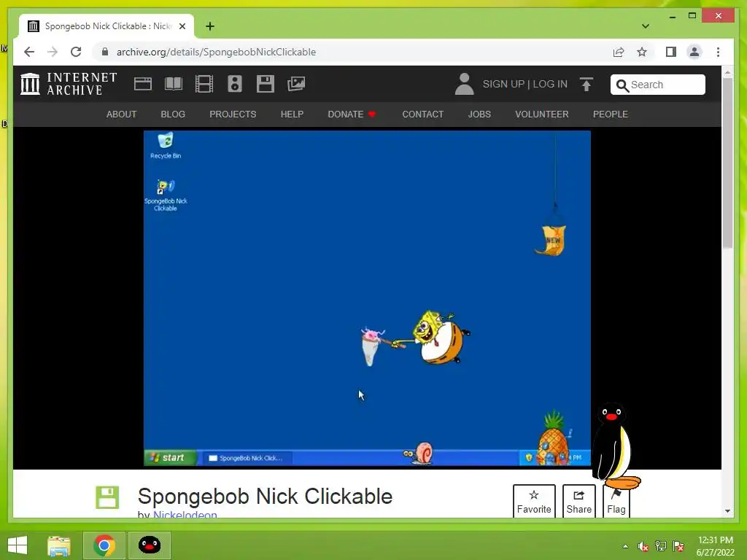Viewport: 747px width, 560px height.
Task: Open the Internet Archive home logo
Action: (69, 84)
